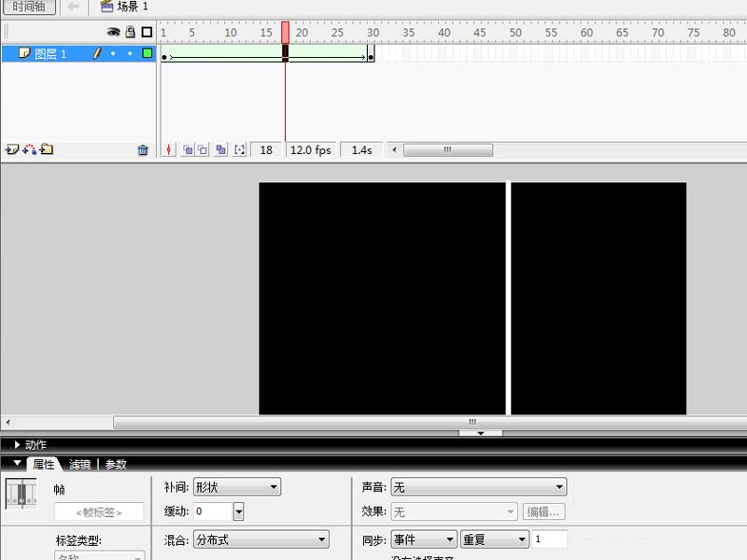Delete layer with the trash icon
Image resolution: width=747 pixels, height=560 pixels.
[x=143, y=149]
